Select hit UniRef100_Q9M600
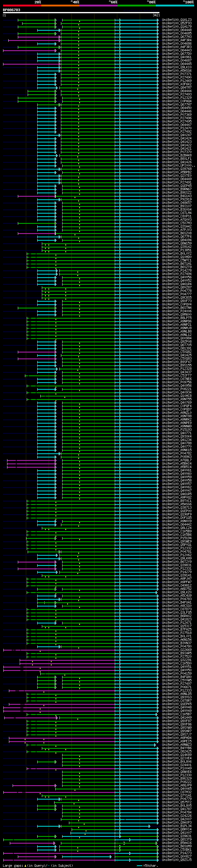 click(177, 315)
